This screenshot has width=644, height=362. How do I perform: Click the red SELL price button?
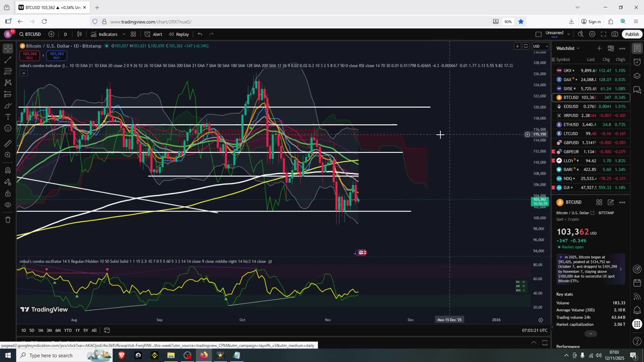[29, 56]
